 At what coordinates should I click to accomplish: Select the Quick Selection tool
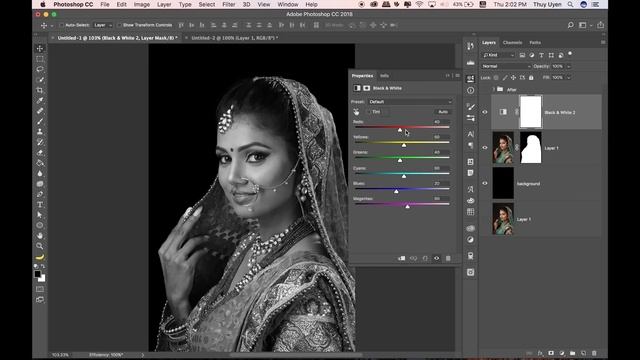(x=40, y=80)
